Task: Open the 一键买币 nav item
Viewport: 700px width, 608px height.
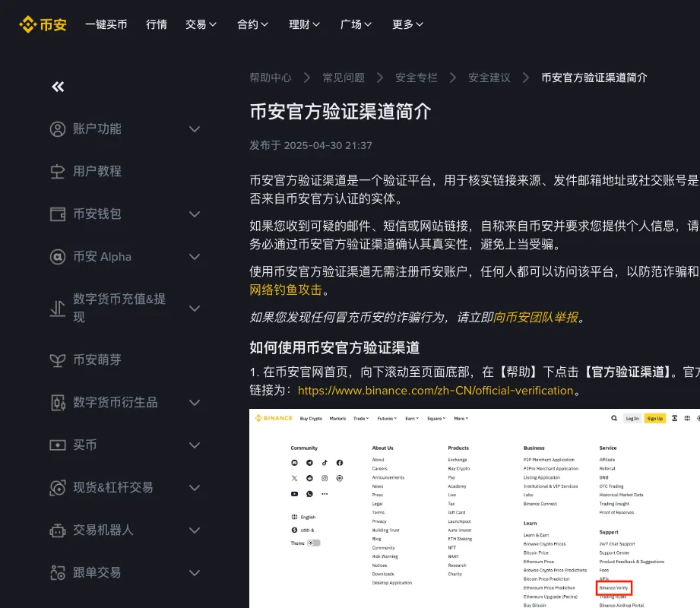Action: coord(106,24)
